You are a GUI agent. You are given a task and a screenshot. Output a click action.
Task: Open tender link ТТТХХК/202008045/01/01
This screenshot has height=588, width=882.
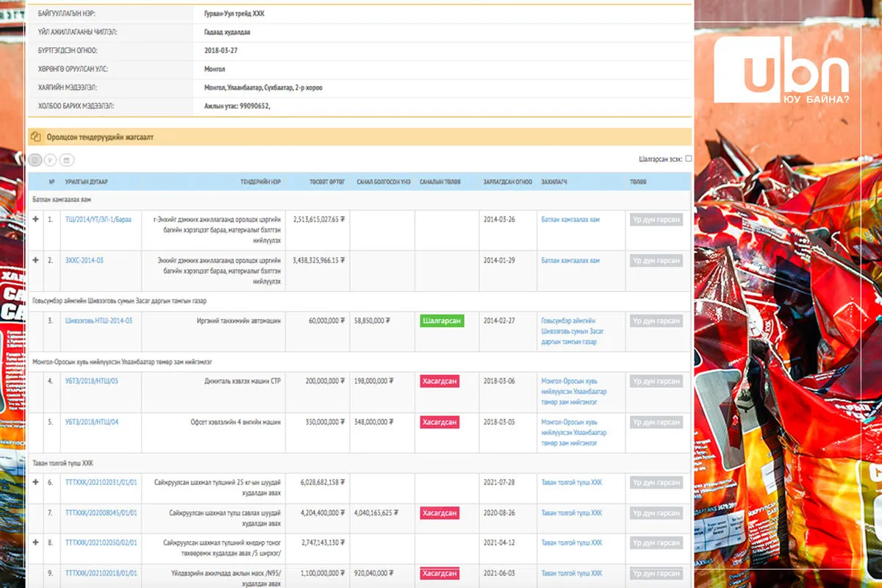[x=101, y=512]
